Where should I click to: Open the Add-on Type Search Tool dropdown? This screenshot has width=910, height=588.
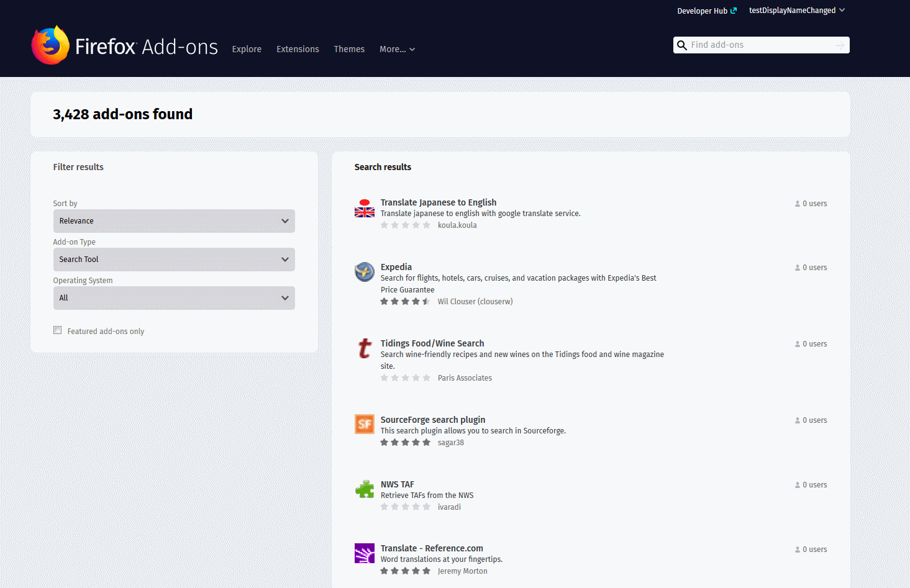coord(174,260)
